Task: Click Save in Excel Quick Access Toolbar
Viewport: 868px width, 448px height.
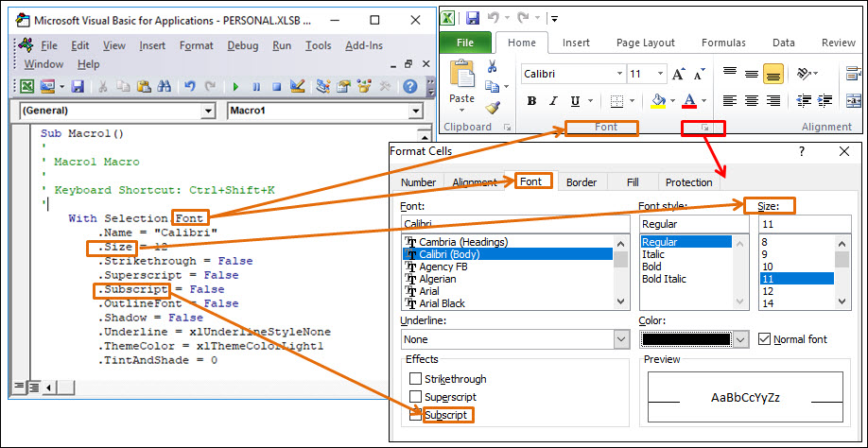Action: point(472,18)
